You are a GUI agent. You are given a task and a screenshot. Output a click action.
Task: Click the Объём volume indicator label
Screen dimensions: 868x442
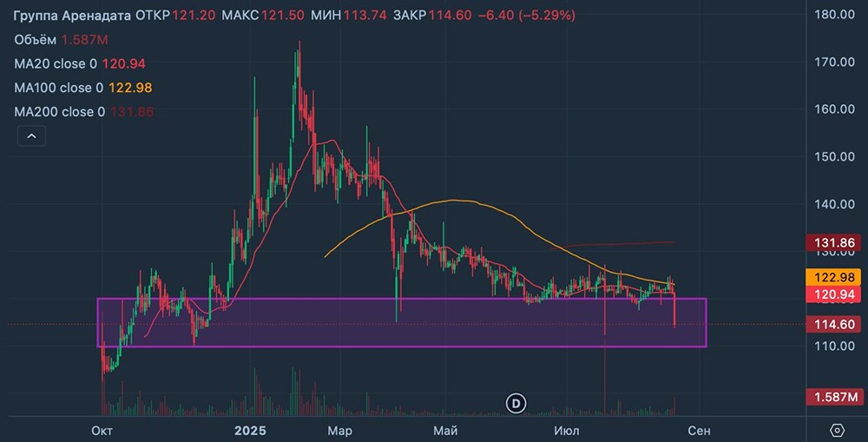(x=35, y=40)
